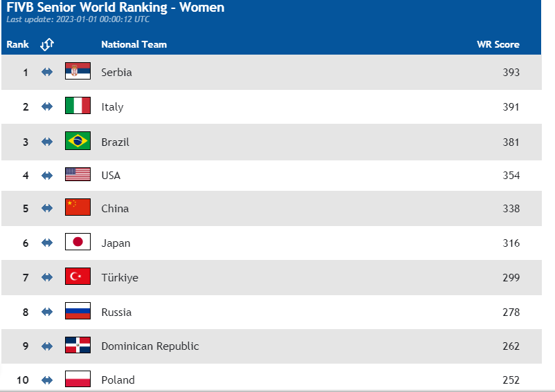Click the Brazil flag icon

pos(78,141)
